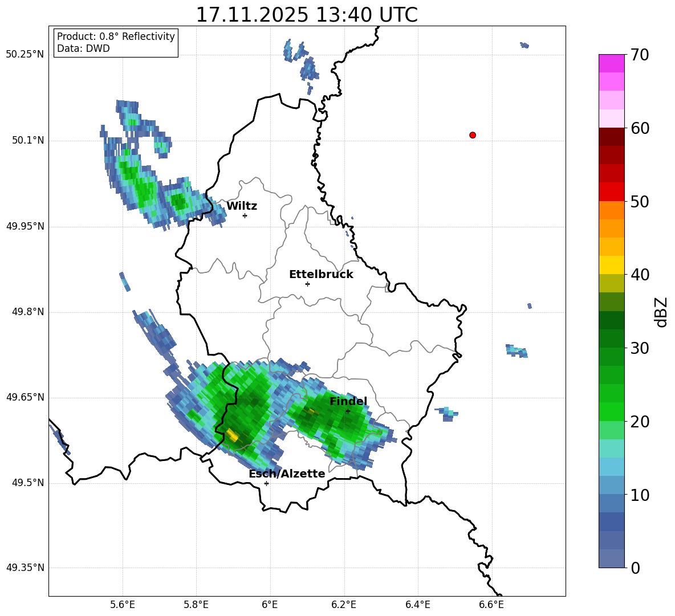Screen dimensions: 675x616
Task: Click the 49.5°N latitude label
Action: tap(28, 483)
